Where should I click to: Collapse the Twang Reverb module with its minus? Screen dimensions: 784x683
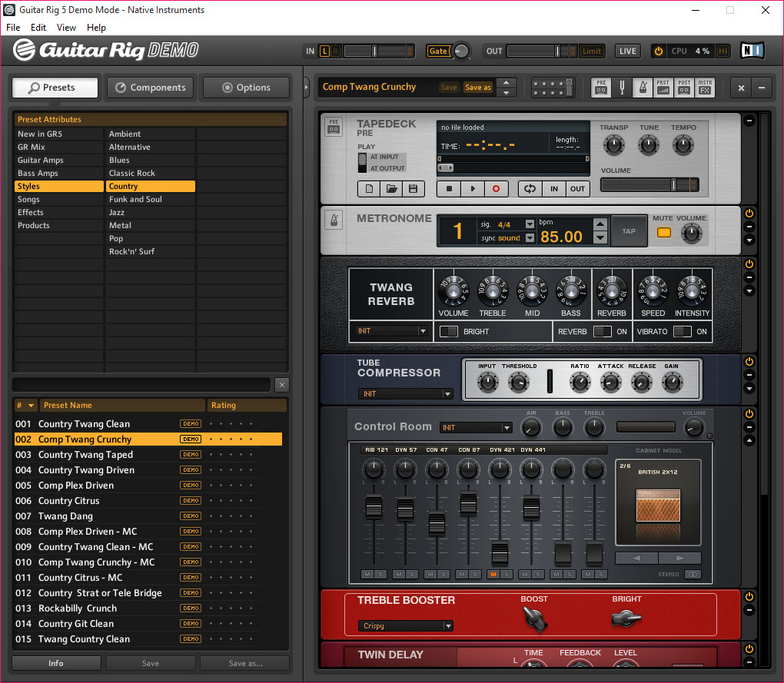click(x=749, y=277)
